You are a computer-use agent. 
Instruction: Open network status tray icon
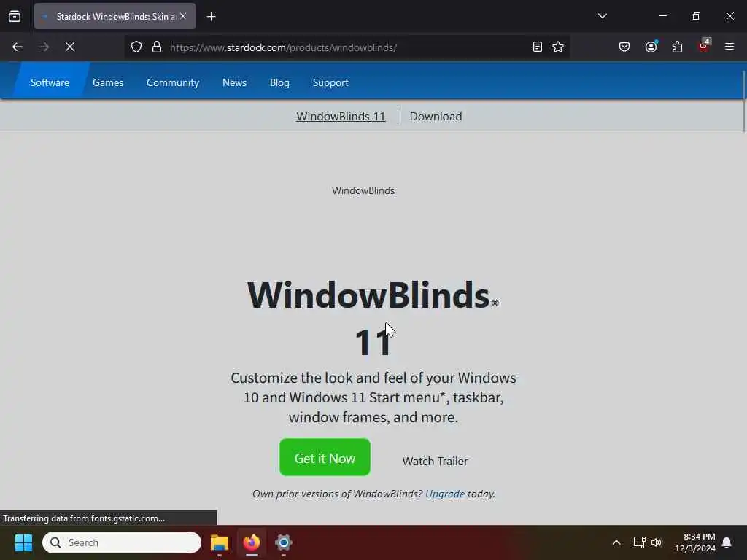tap(639, 542)
